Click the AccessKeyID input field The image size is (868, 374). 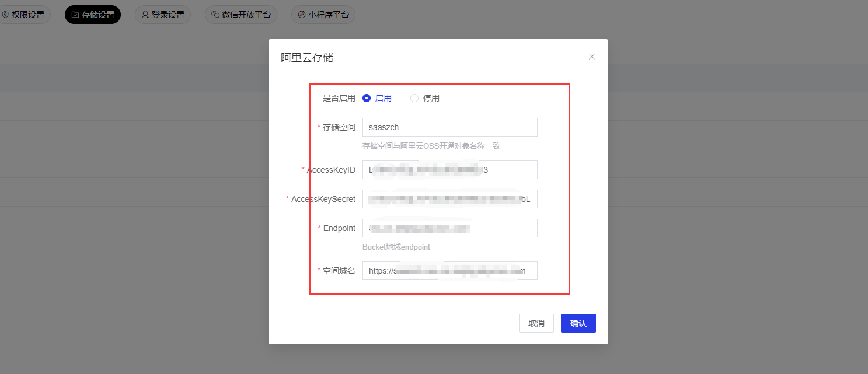[449, 170]
